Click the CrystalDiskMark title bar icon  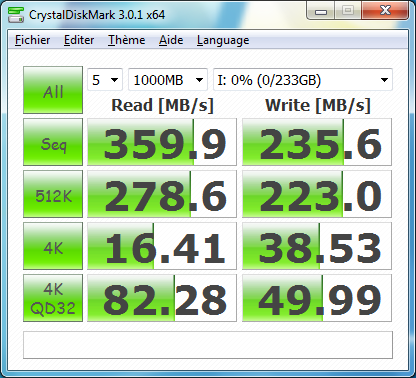[16, 14]
